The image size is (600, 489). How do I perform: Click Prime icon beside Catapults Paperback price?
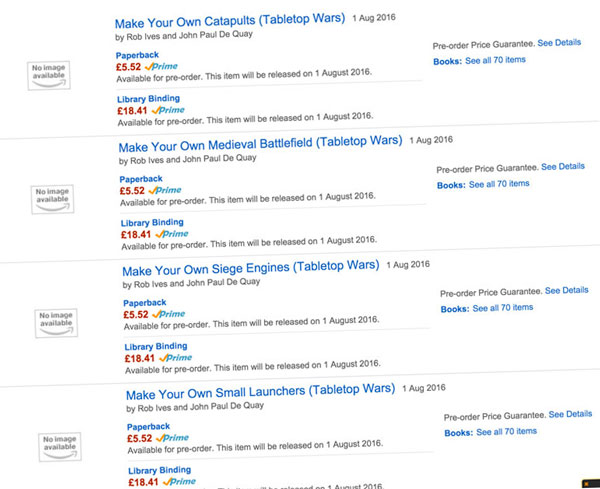pyautogui.click(x=161, y=66)
